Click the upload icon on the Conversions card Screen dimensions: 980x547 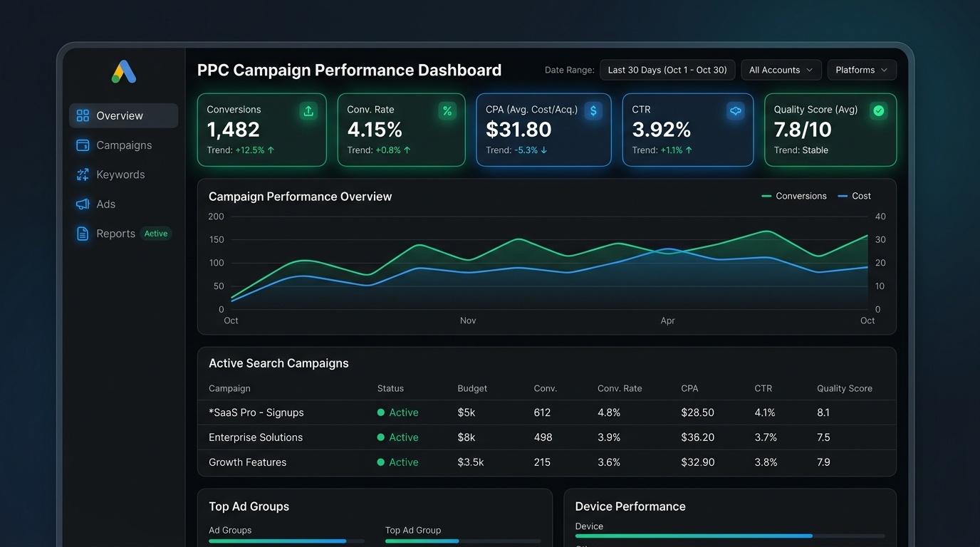coord(308,110)
